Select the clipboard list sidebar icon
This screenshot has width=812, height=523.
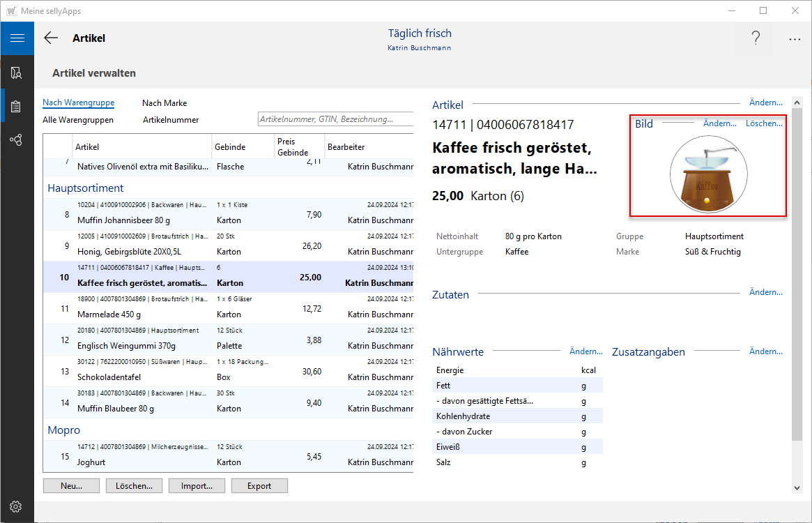[x=17, y=106]
